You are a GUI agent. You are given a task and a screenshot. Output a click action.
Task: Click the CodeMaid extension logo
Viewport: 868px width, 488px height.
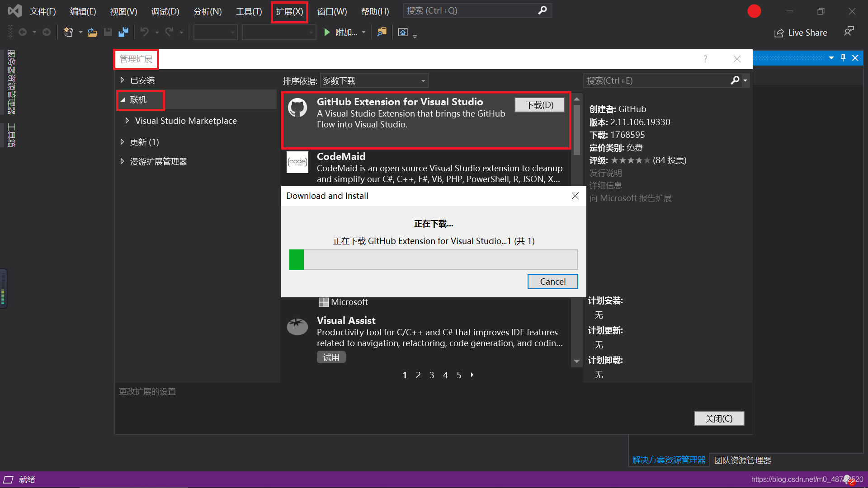(297, 162)
